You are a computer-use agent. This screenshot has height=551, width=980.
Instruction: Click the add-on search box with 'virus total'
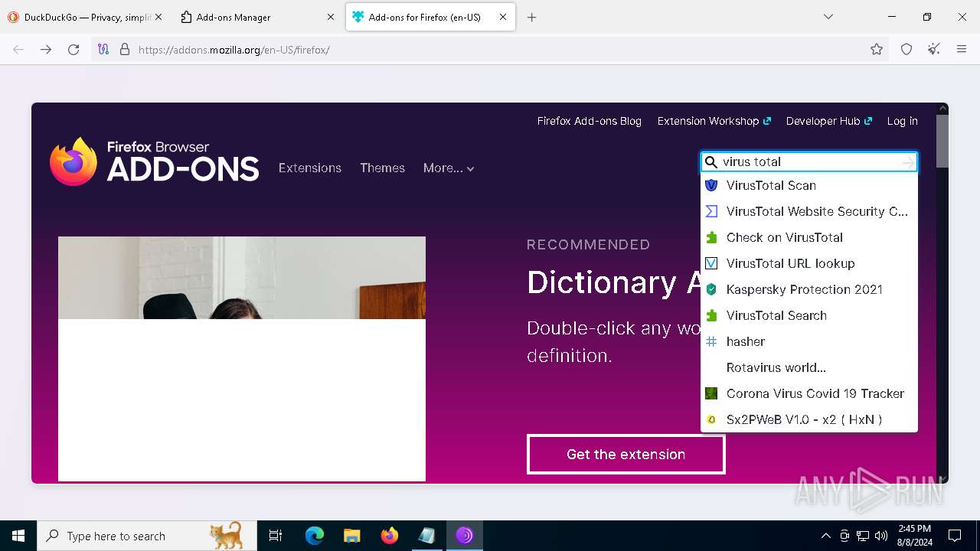tap(808, 161)
